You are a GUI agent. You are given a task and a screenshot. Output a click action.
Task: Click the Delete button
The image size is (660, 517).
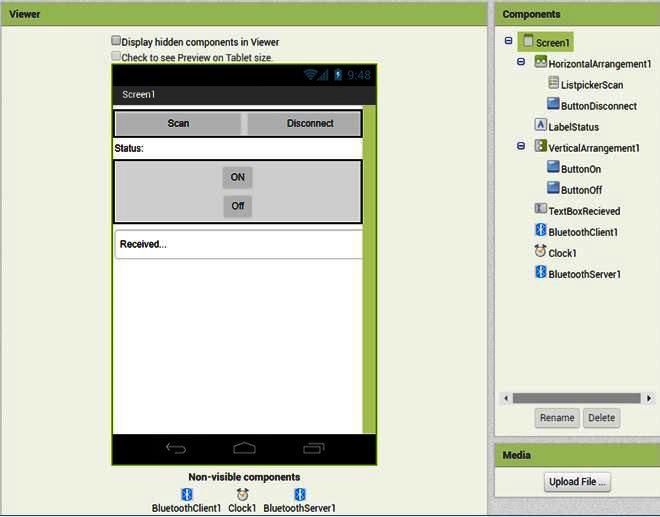pos(601,418)
